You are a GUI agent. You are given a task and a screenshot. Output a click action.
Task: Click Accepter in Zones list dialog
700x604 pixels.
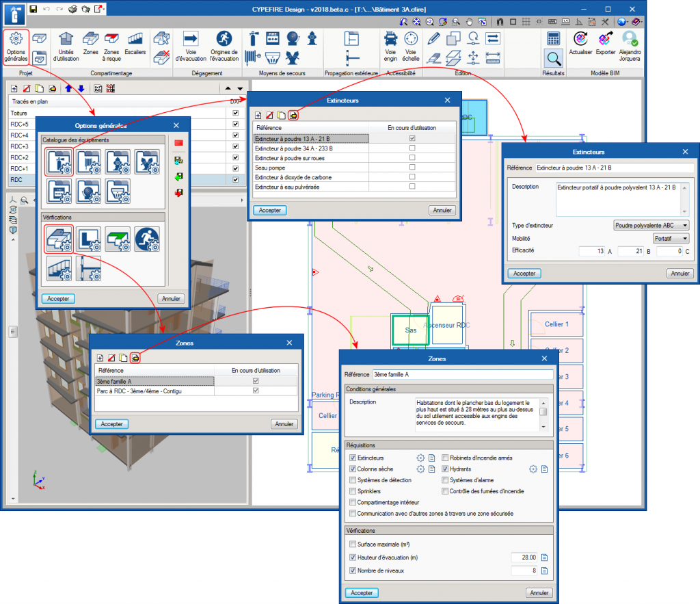(111, 424)
